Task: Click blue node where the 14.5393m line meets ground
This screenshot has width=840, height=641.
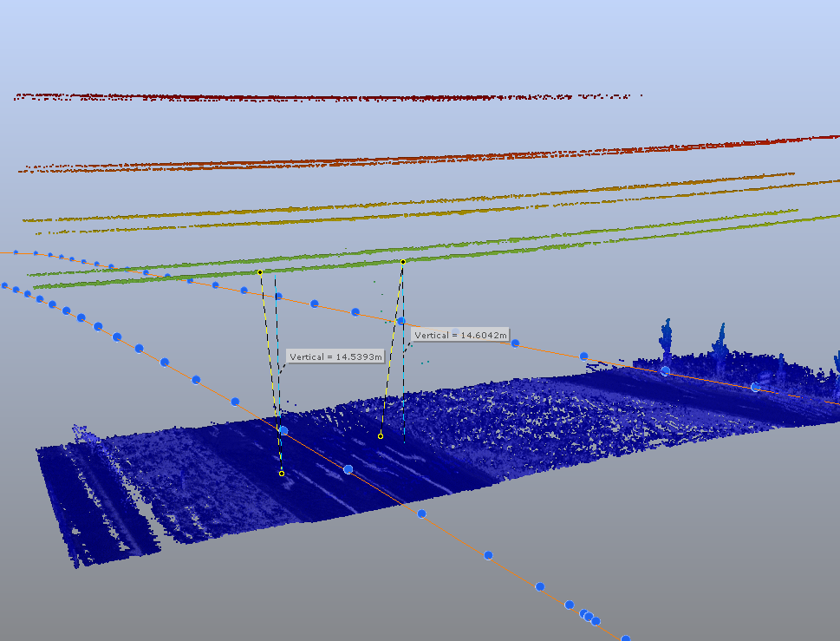Action: tap(283, 430)
